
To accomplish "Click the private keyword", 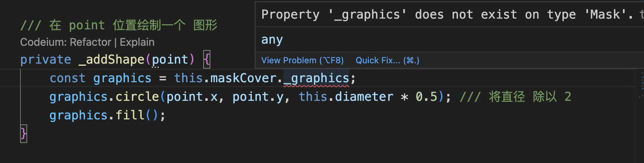I will click(45, 59).
